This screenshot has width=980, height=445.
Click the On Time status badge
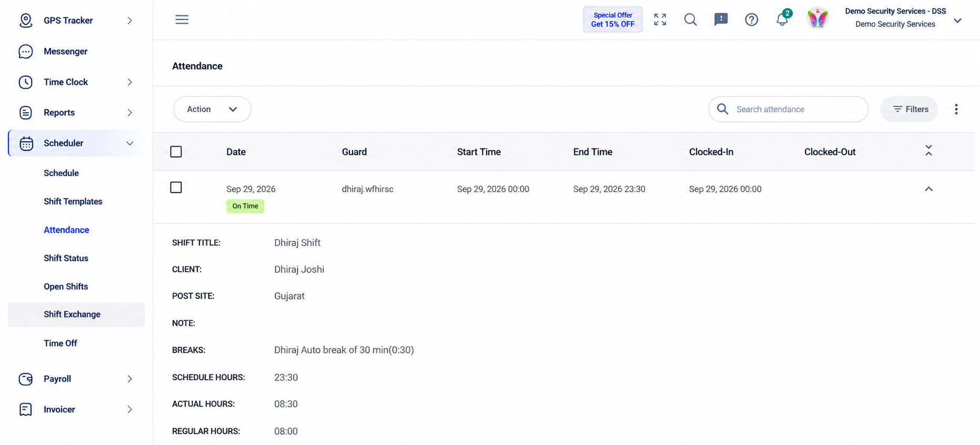[x=245, y=206]
